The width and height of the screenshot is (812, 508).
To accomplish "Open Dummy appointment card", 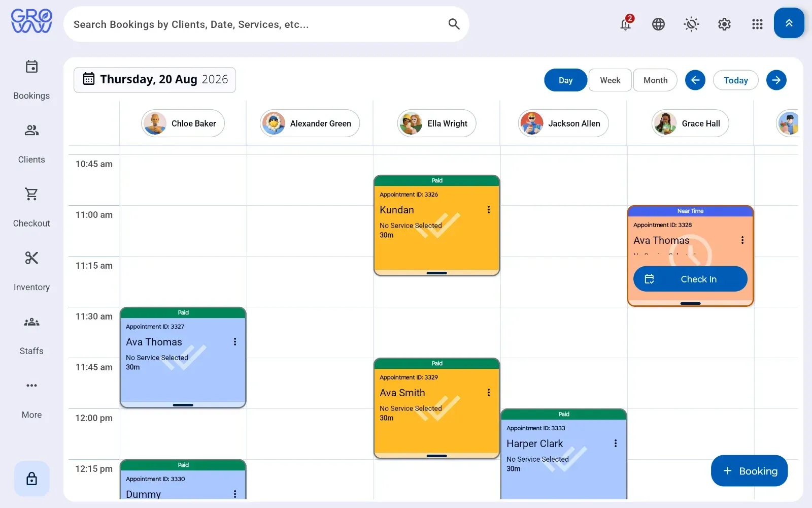I will click(x=183, y=480).
